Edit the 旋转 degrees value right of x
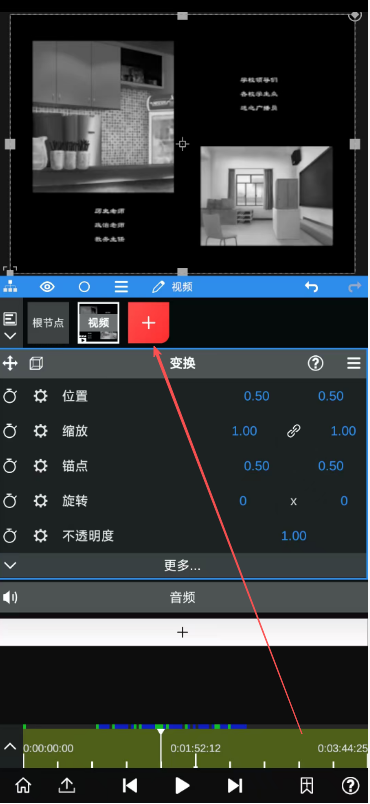The image size is (370, 804). [x=344, y=500]
